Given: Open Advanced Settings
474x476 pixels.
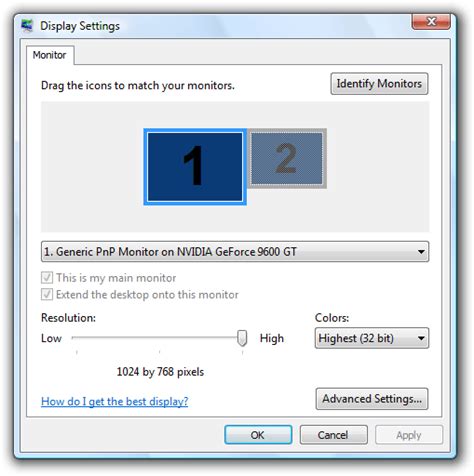Looking at the screenshot, I should pos(372,399).
